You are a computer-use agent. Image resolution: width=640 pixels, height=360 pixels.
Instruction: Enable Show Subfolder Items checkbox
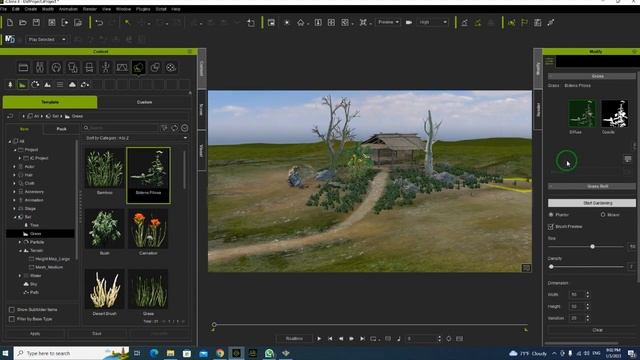tap(12, 310)
